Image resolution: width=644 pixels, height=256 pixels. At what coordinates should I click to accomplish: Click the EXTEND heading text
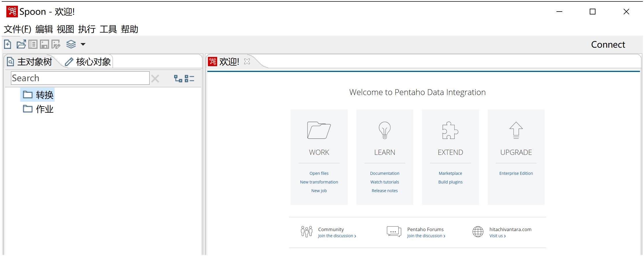(450, 152)
